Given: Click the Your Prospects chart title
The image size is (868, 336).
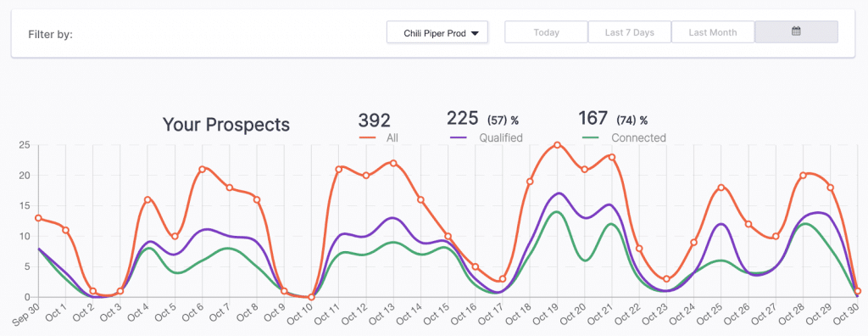Looking at the screenshot, I should pos(225,124).
